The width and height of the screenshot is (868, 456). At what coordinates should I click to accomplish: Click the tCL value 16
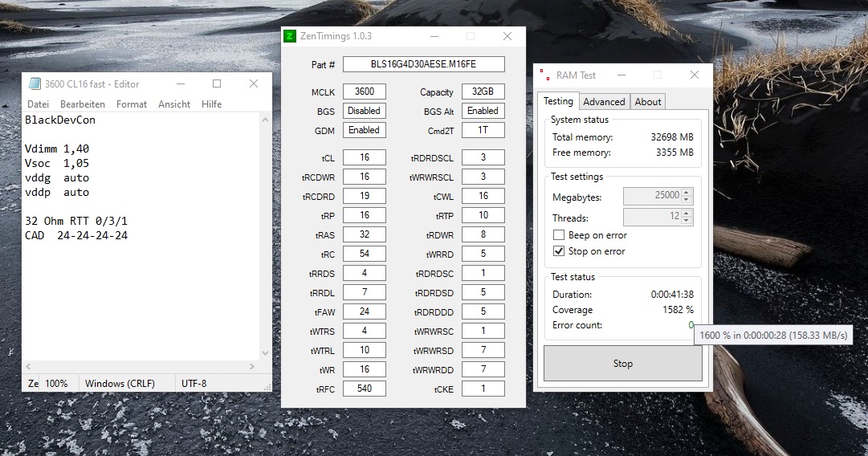point(365,157)
